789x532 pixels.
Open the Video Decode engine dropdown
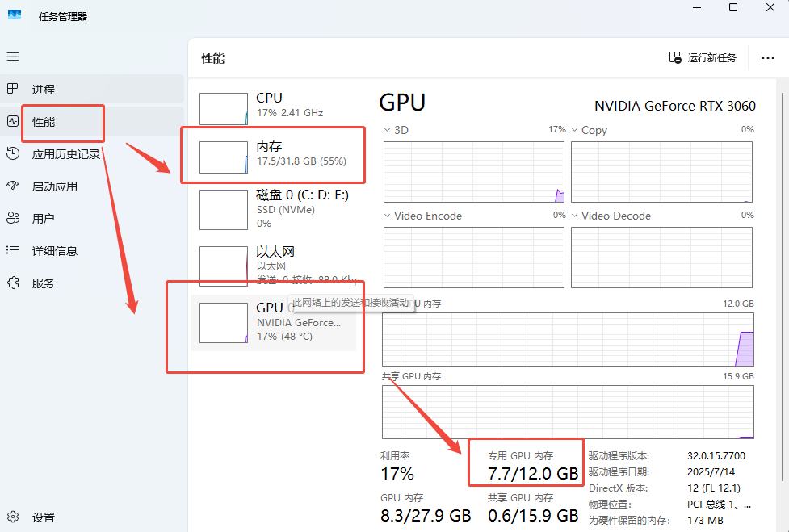coord(575,216)
